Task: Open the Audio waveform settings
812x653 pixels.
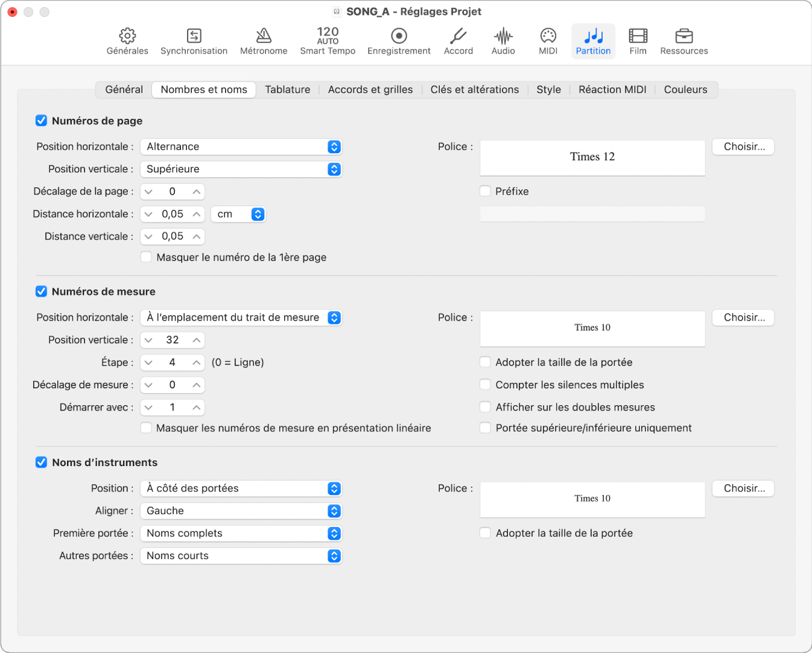Action: (x=503, y=41)
